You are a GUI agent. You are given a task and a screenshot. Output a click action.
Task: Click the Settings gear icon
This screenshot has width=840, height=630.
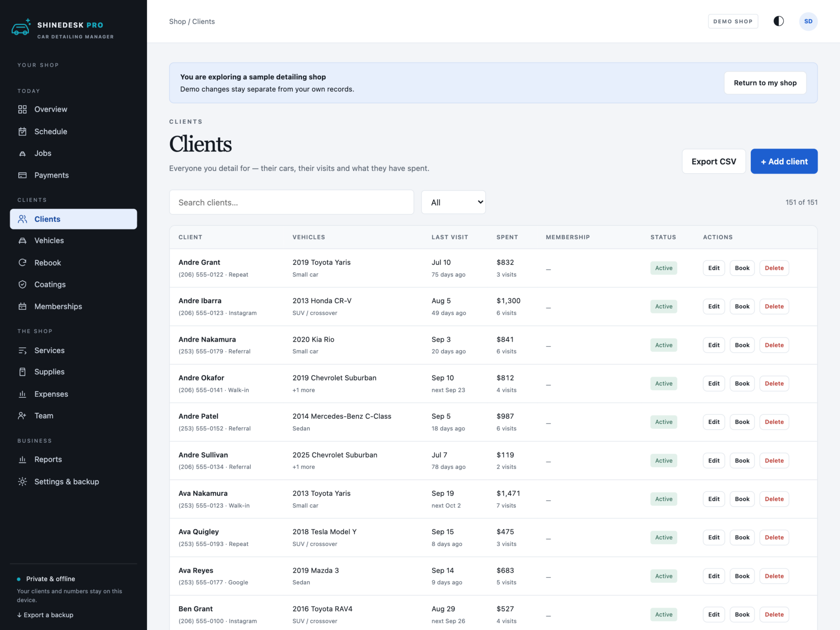22,482
